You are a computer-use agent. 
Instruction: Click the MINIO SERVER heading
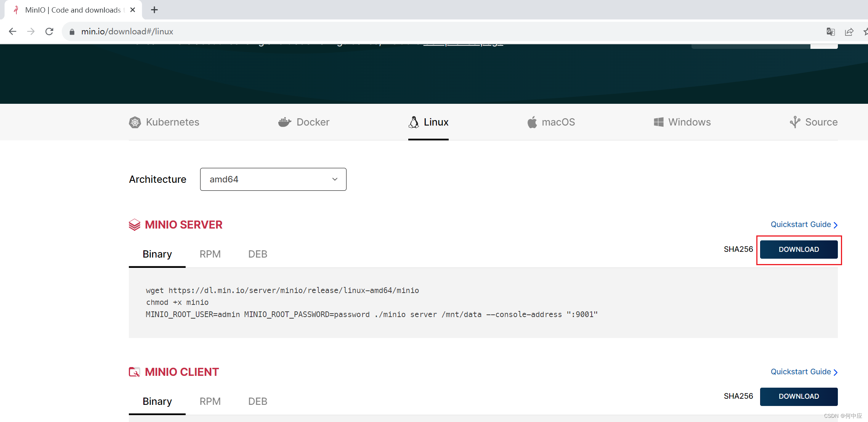183,225
